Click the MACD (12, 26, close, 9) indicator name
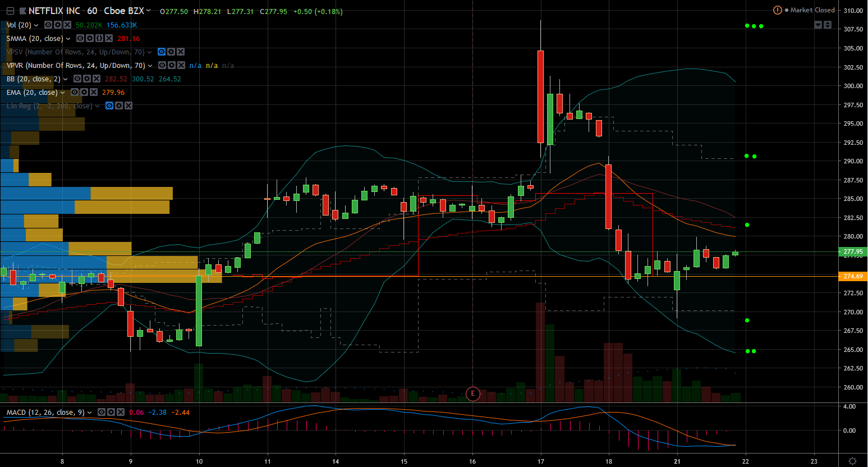868x467 pixels. (x=45, y=413)
